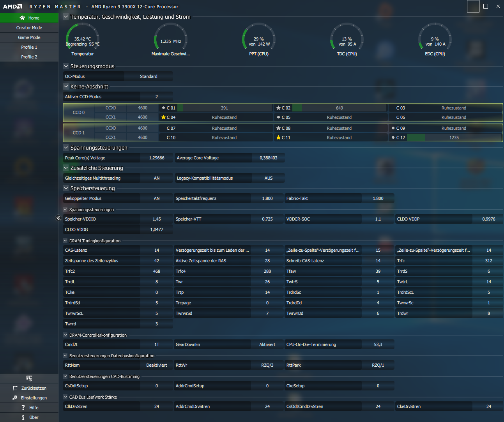504x422 pixels.
Task: Collapse Temperatur, Geschwindigkeit, Leistung und Strom section
Action: [x=66, y=17]
